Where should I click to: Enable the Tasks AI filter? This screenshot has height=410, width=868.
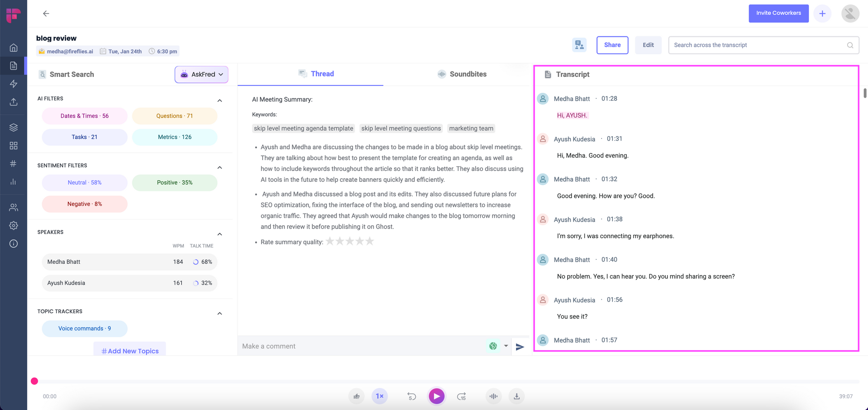(84, 137)
